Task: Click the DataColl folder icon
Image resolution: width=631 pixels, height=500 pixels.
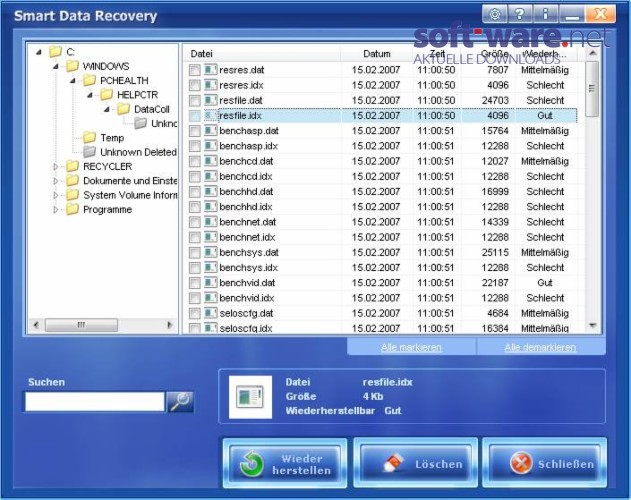Action: (x=123, y=109)
